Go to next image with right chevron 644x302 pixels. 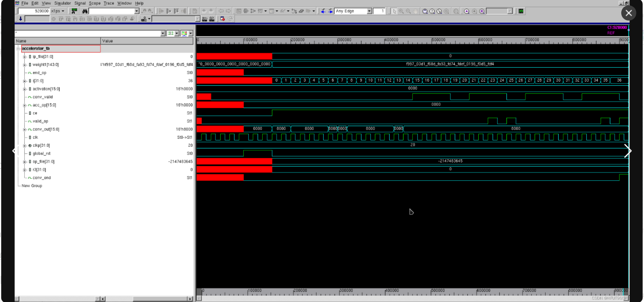pos(628,151)
